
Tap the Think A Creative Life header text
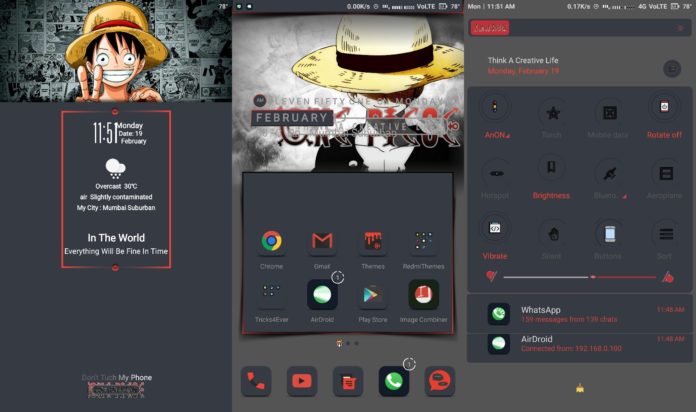523,60
